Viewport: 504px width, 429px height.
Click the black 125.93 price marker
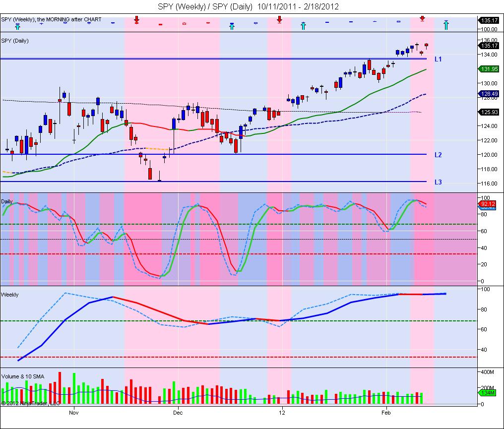pos(489,112)
